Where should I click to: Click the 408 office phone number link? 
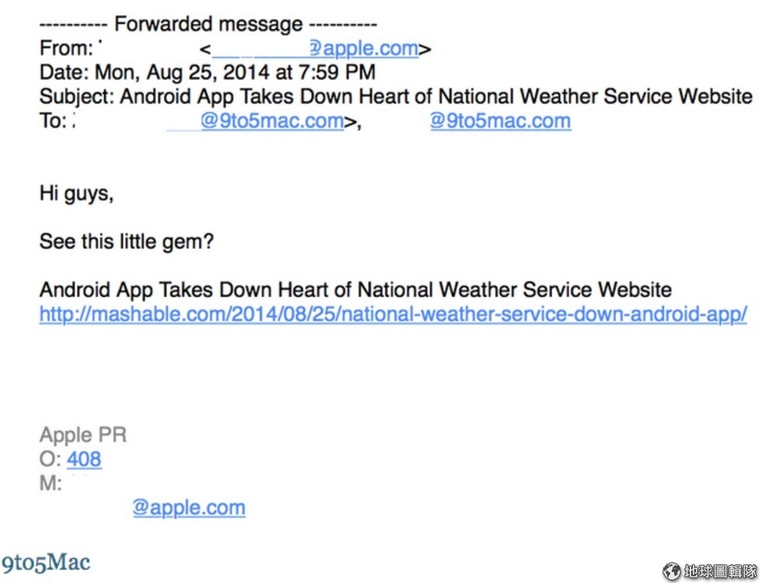click(84, 460)
